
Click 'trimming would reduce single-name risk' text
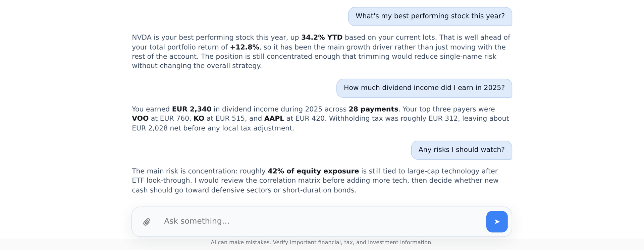click(x=427, y=57)
